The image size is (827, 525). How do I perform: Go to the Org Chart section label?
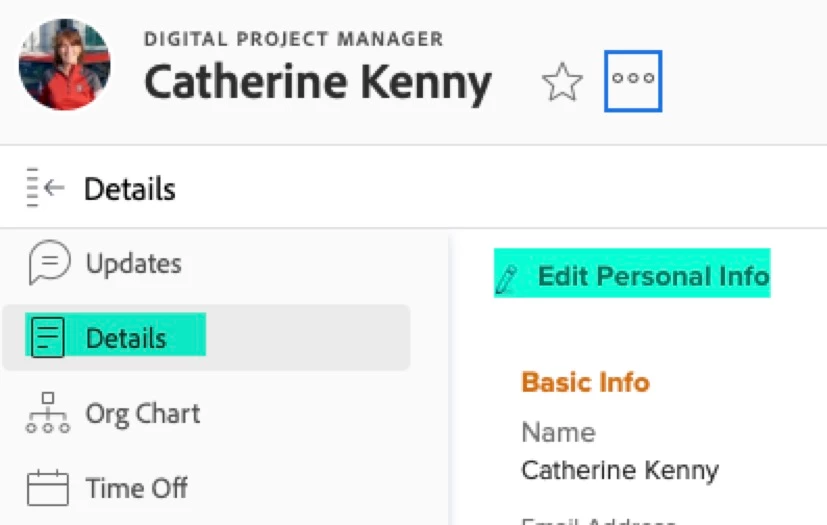coord(143,413)
